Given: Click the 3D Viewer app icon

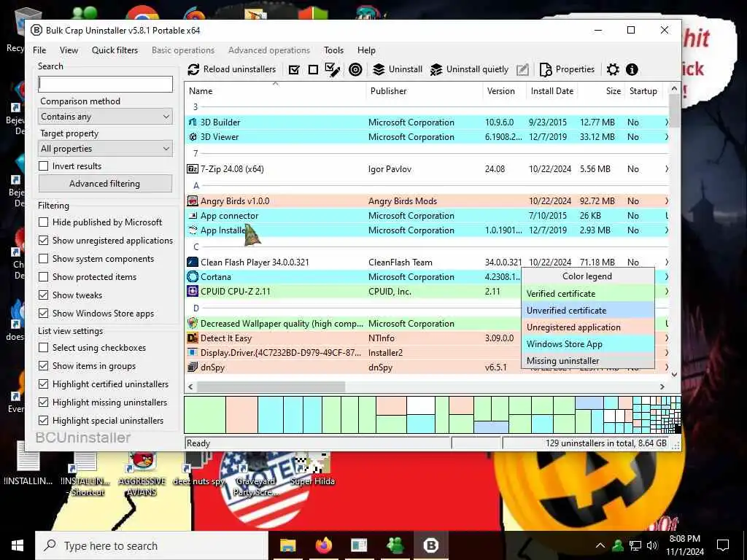Looking at the screenshot, I should pyautogui.click(x=193, y=137).
